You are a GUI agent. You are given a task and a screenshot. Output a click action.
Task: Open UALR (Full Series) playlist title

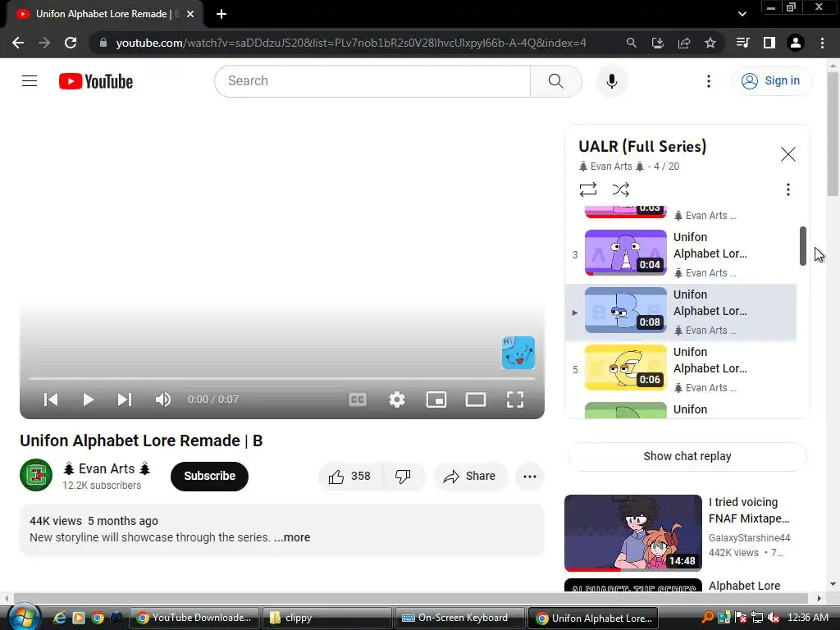(642, 146)
